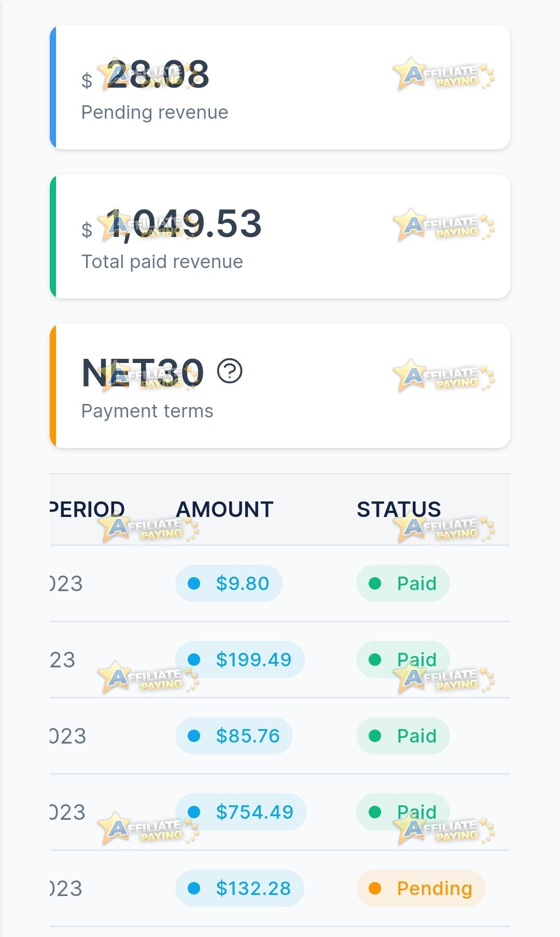Open the Total paid revenue card
Screen dimensions: 560x937
click(280, 236)
